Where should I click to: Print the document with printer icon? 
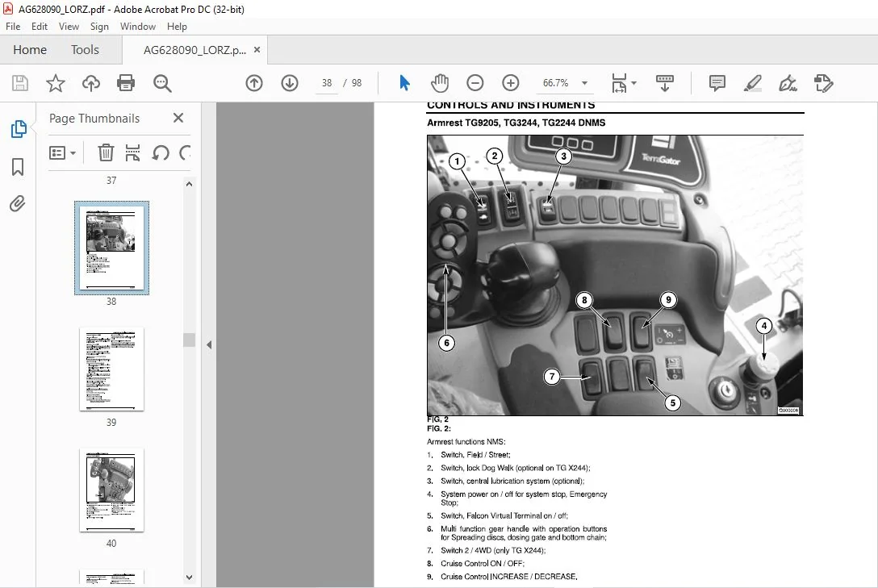tap(126, 83)
